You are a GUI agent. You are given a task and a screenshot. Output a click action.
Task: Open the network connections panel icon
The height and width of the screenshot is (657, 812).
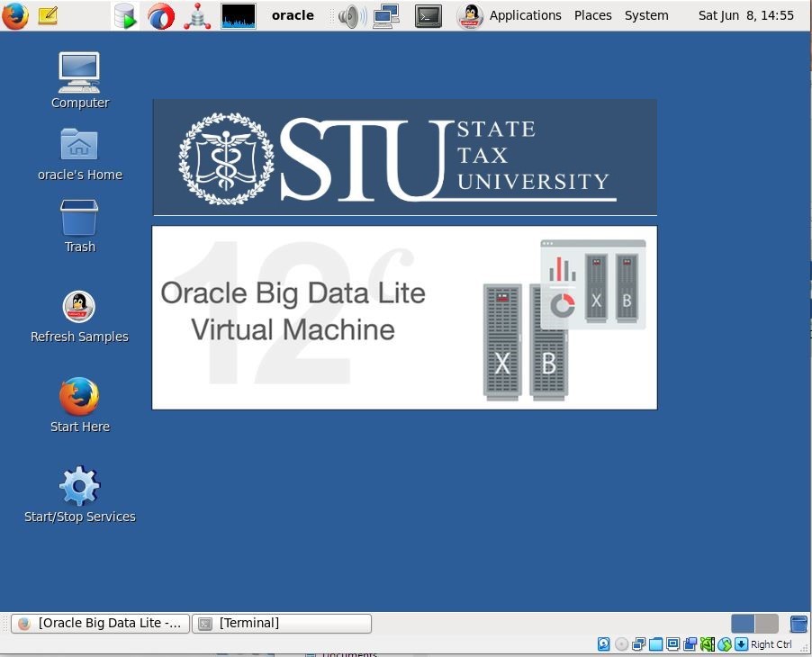point(386,15)
